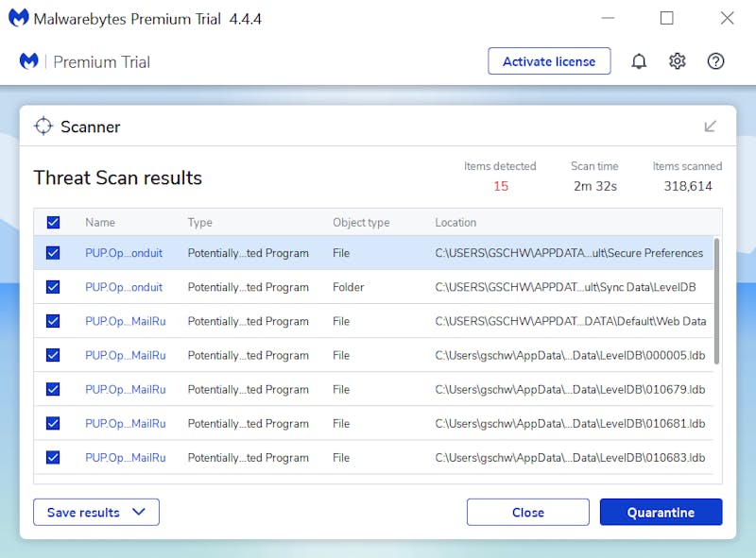756x558 pixels.
Task: Close the Malwarebytes window with X
Action: click(x=727, y=18)
